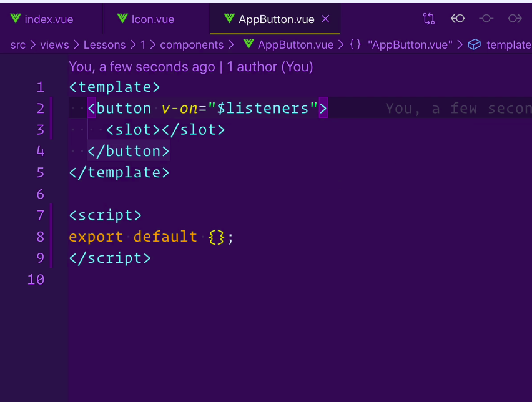Go to the previous change arrow icon
The height and width of the screenshot is (402, 532).
tap(458, 18)
